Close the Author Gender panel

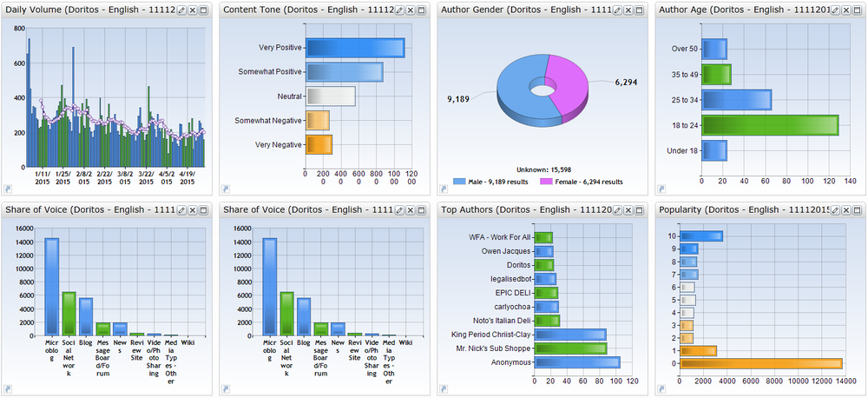628,10
